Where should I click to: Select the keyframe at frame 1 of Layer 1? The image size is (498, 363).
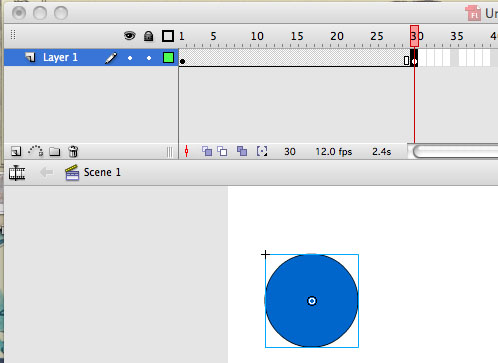pos(182,58)
